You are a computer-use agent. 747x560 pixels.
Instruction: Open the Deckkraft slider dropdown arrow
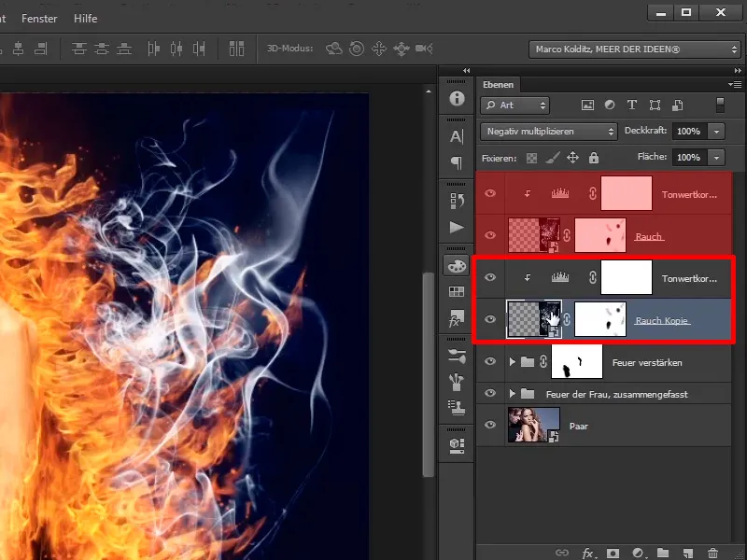[716, 132]
